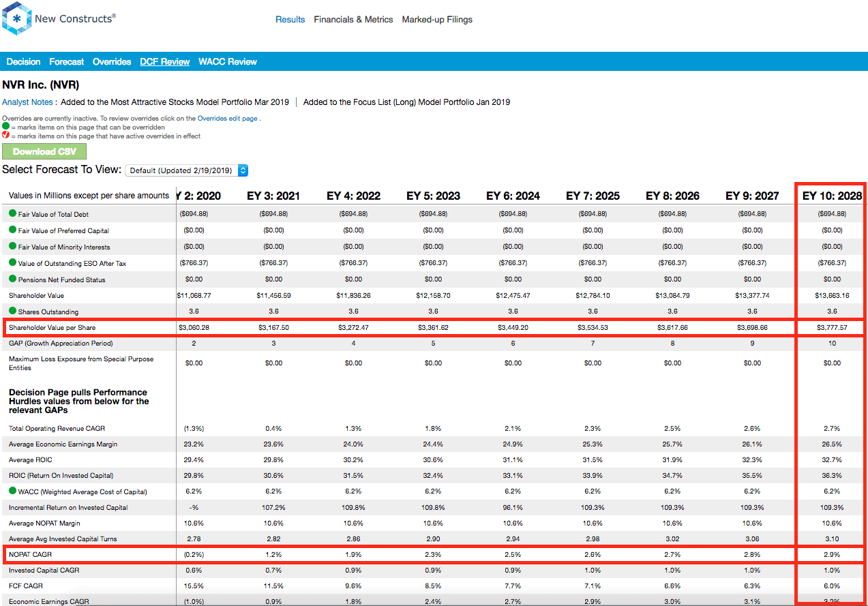The image size is (868, 606).
Task: Click the EY 6: 2024 column header
Action: coord(513,196)
